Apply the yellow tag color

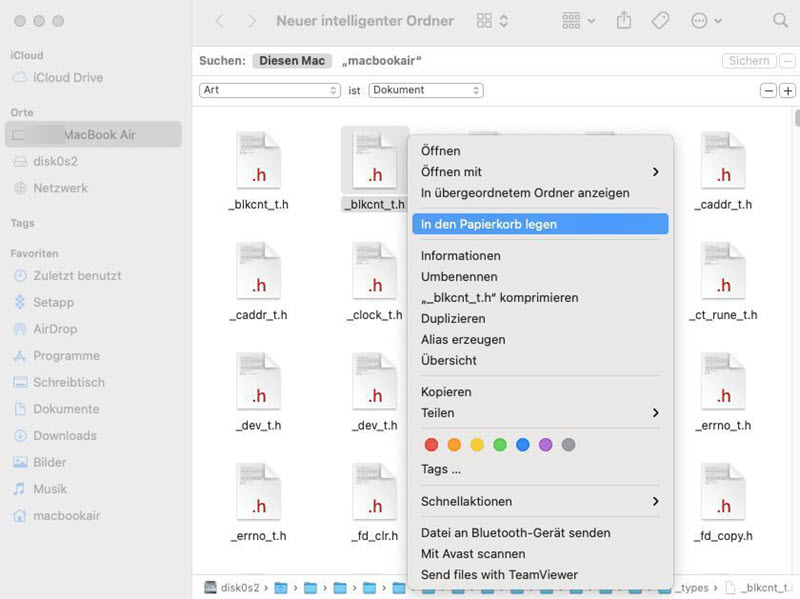point(477,444)
